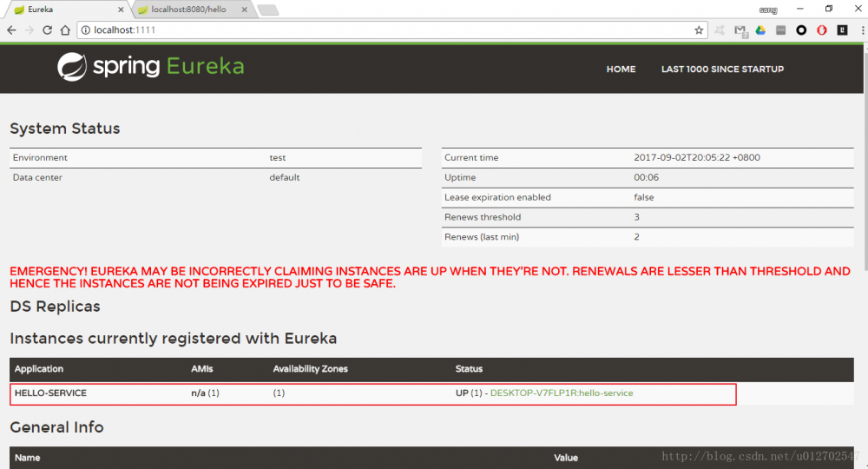Reload the Eureka page
The height and width of the screenshot is (469, 868).
pyautogui.click(x=47, y=30)
